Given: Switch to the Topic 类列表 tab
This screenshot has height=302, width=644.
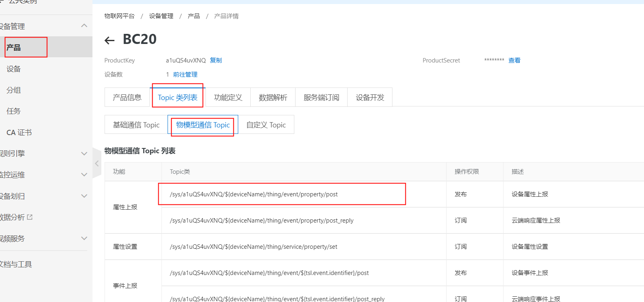Looking at the screenshot, I should pos(177,97).
